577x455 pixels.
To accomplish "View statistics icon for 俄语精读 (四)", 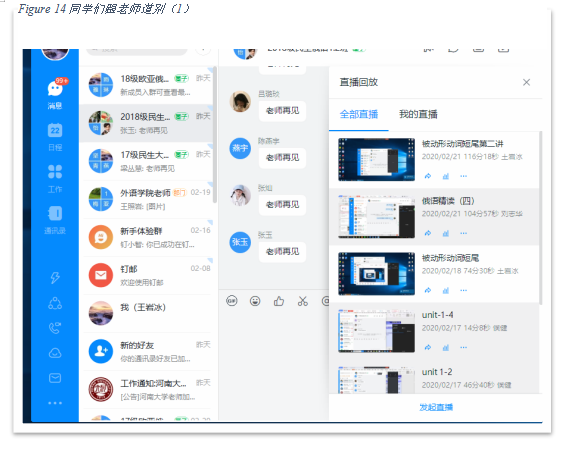I will coord(446,233).
